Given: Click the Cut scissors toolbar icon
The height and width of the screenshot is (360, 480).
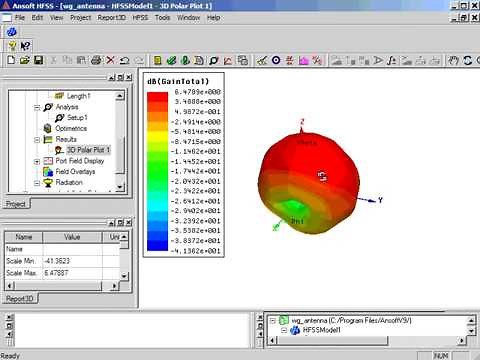Looking at the screenshot, I should [x=53, y=60].
